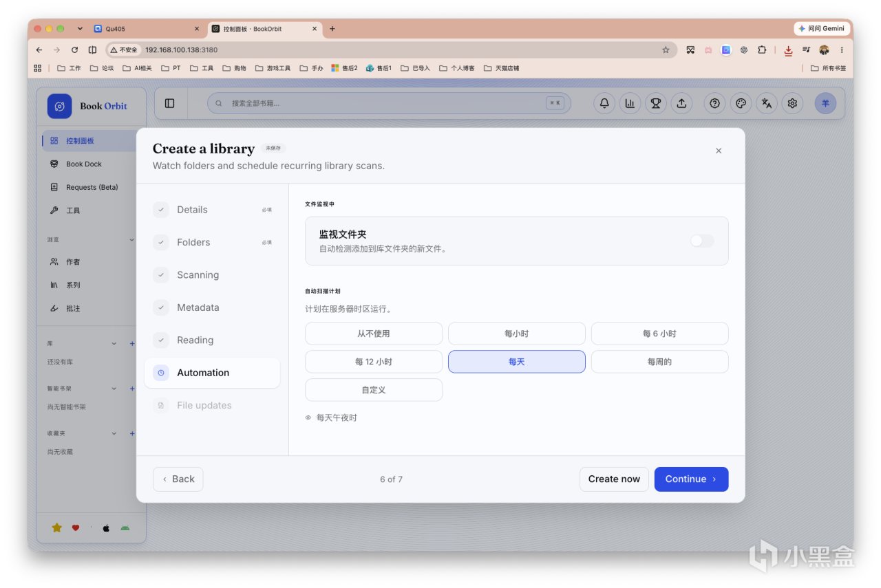Screen dimensions: 881x588
Task: Go to the Metadata step
Action: 212,307
